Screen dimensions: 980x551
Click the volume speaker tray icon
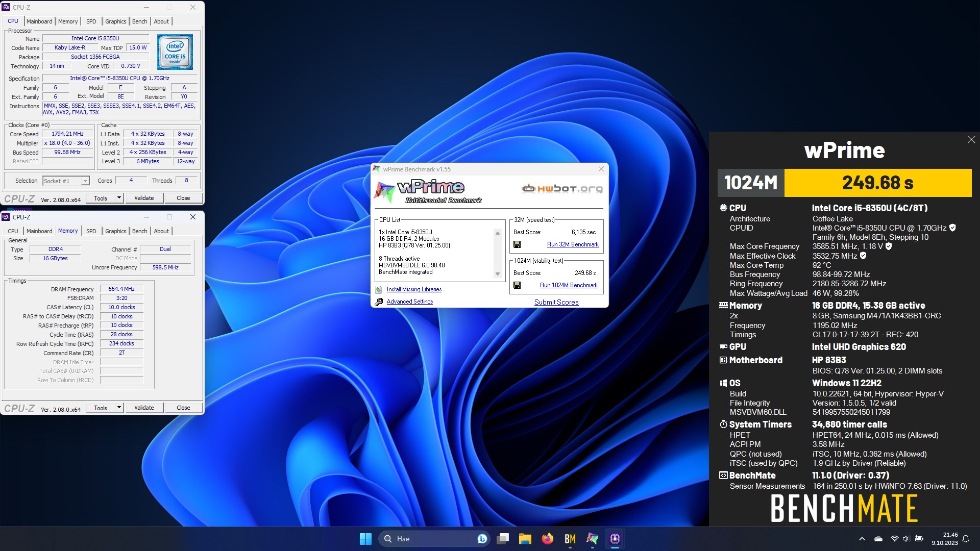coord(906,539)
